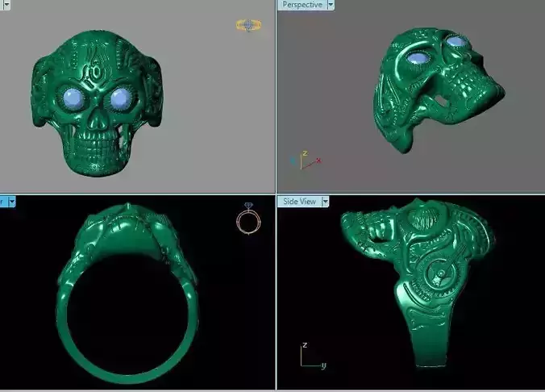Viewport: 545px width, 392px height.
Task: Select the skull ring model in Perspective view
Action: point(439,90)
